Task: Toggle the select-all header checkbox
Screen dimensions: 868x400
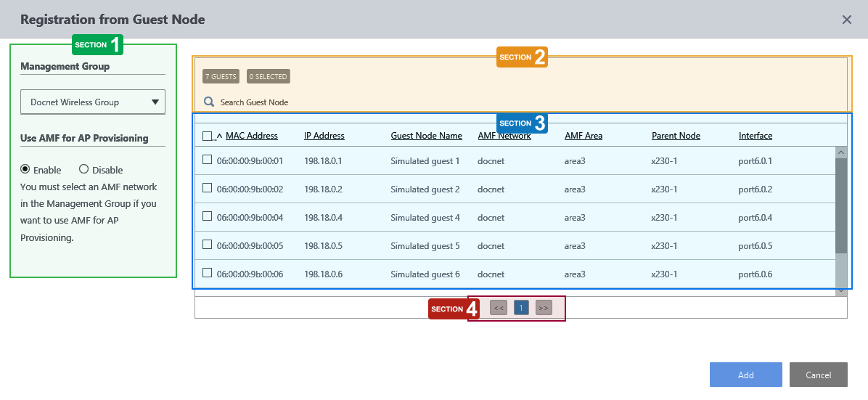Action: click(207, 136)
